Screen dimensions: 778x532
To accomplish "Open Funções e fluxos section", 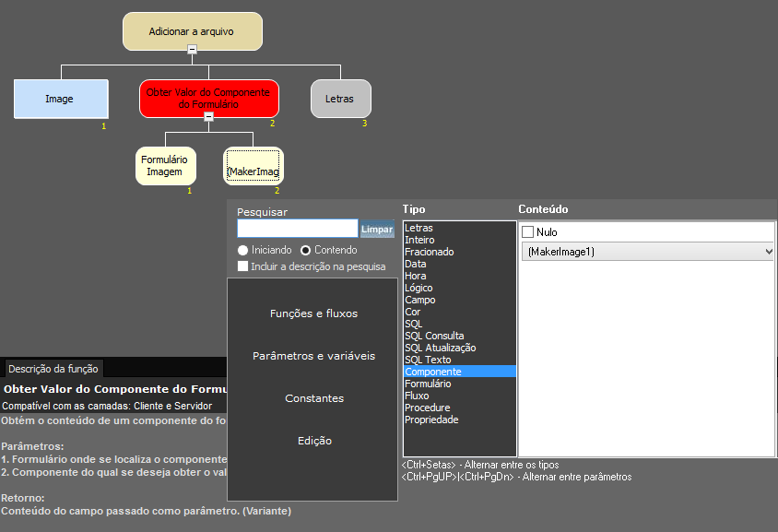I will (x=313, y=313).
